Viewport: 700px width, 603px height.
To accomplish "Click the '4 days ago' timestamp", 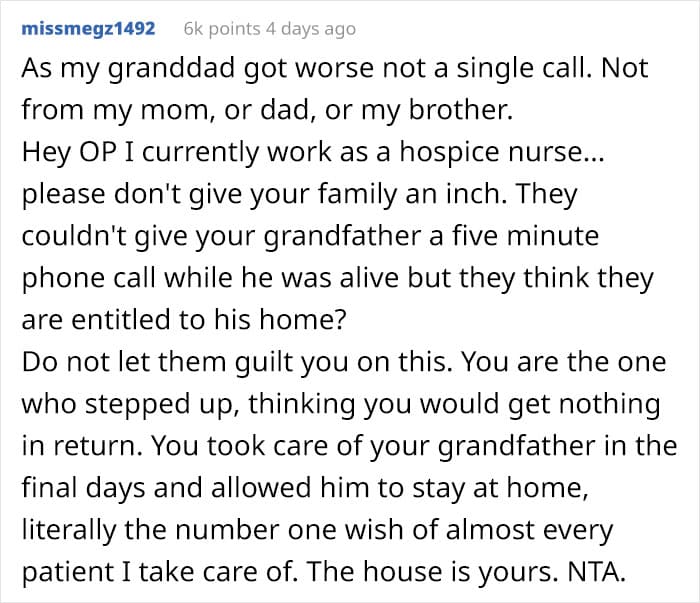I will 311,29.
